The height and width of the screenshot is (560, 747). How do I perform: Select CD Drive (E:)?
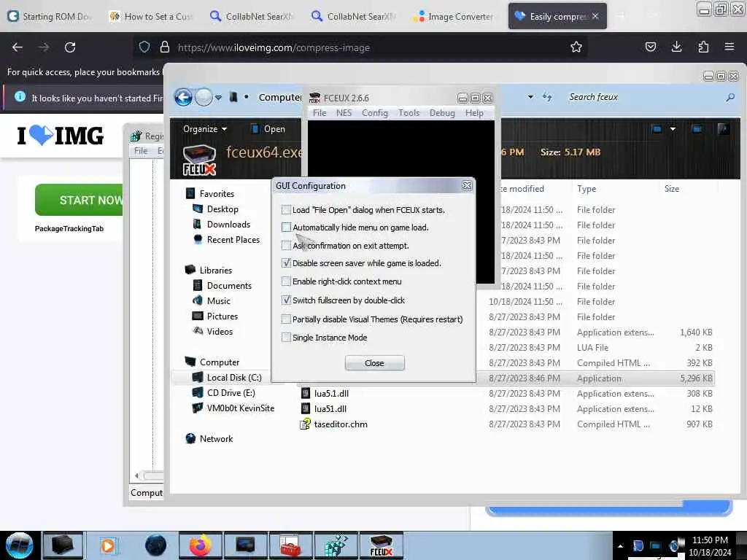click(223, 393)
